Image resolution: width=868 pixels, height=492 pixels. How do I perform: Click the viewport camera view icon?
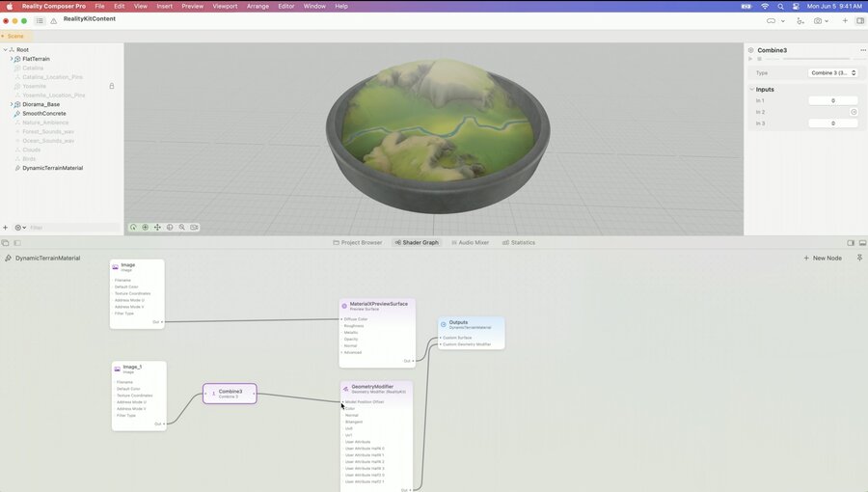(x=194, y=228)
